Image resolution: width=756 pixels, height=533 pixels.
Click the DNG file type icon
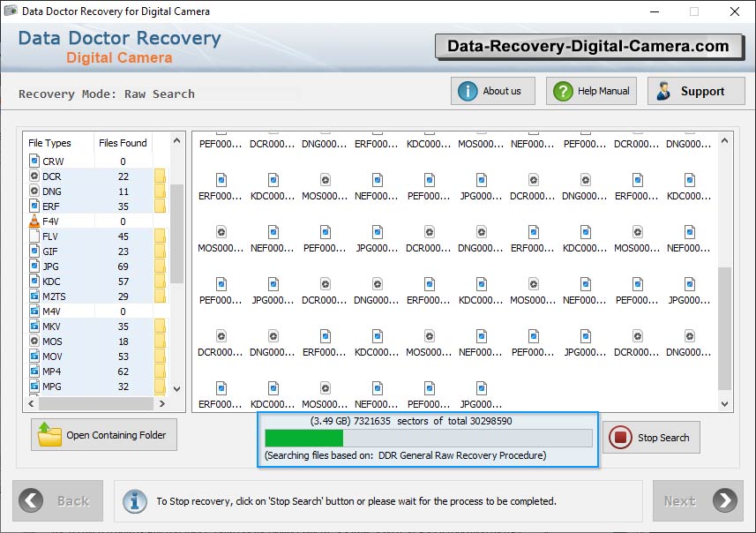coord(34,191)
